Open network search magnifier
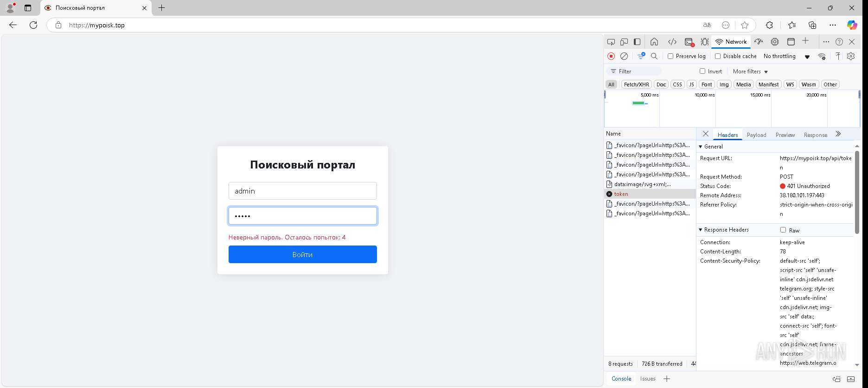The width and height of the screenshot is (868, 388). click(x=654, y=56)
